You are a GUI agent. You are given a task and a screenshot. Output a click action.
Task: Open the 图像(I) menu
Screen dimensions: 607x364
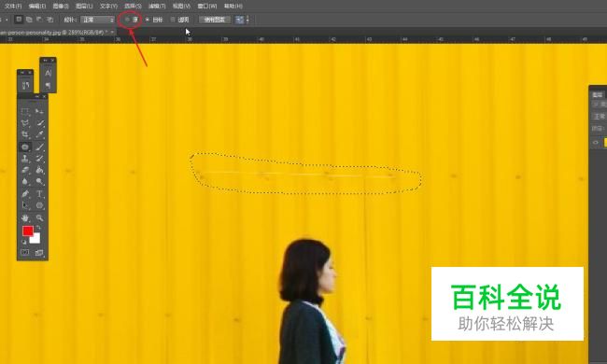coord(61,6)
